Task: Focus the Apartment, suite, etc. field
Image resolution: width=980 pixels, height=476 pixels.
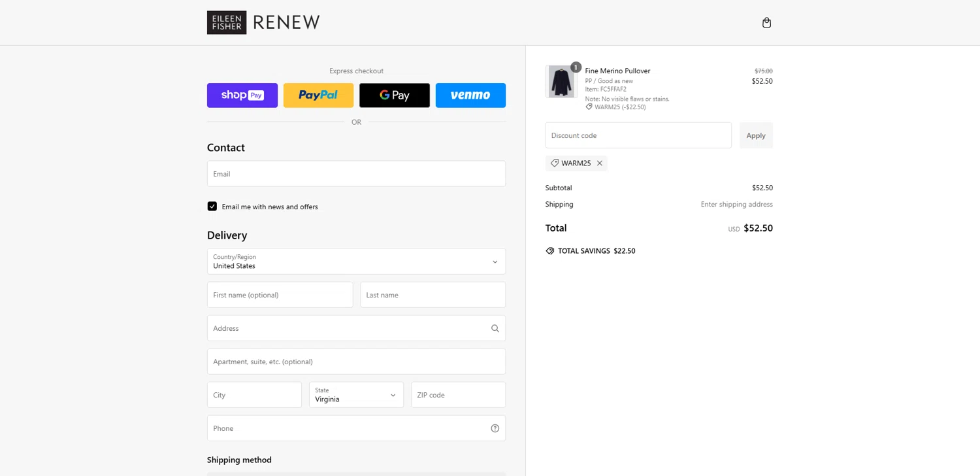Action: point(356,362)
